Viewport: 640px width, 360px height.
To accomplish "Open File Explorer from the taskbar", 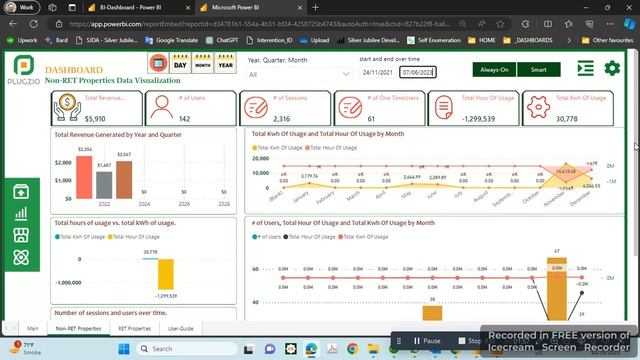I will click(x=373, y=349).
